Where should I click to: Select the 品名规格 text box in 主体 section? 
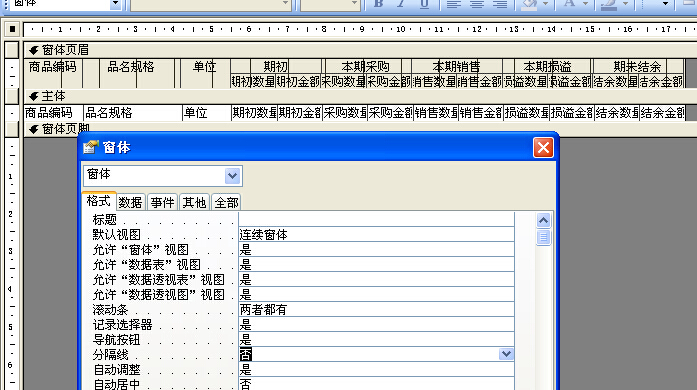point(133,113)
